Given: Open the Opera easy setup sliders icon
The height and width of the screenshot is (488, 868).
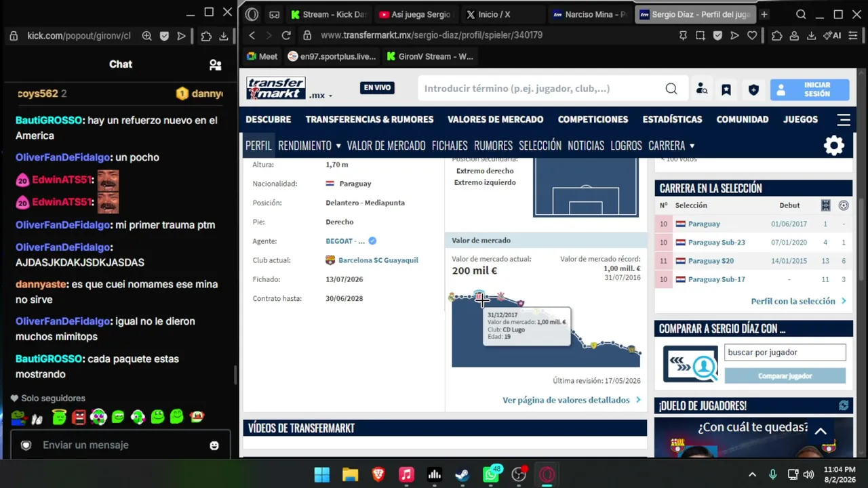Looking at the screenshot, I should [x=852, y=35].
